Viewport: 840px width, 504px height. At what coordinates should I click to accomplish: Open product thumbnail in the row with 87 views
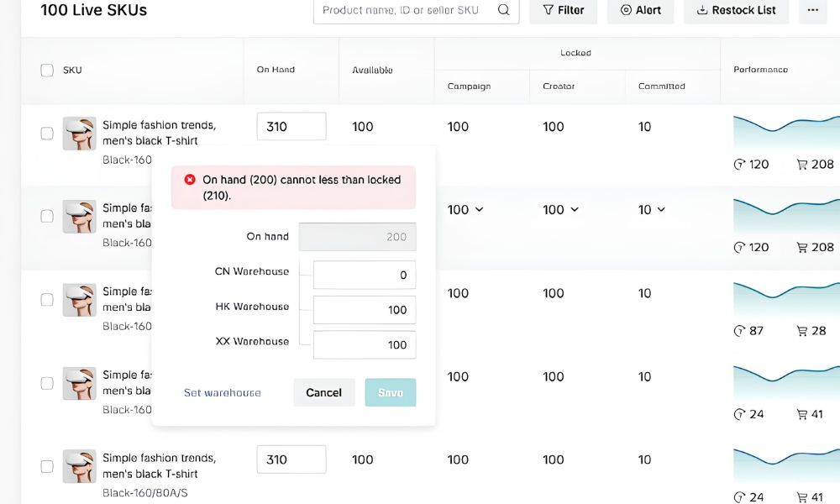(x=79, y=300)
